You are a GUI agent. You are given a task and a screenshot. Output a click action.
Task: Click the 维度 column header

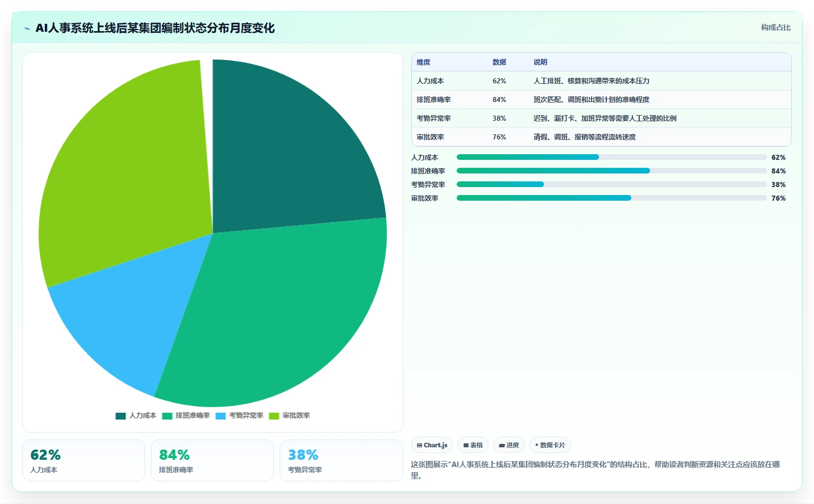pyautogui.click(x=423, y=62)
